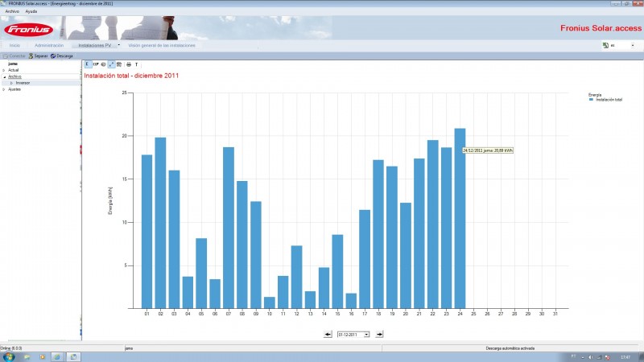This screenshot has height=362, width=644.
Task: Open the Instalaciones PV dropdown arrow
Action: pyautogui.click(x=118, y=45)
